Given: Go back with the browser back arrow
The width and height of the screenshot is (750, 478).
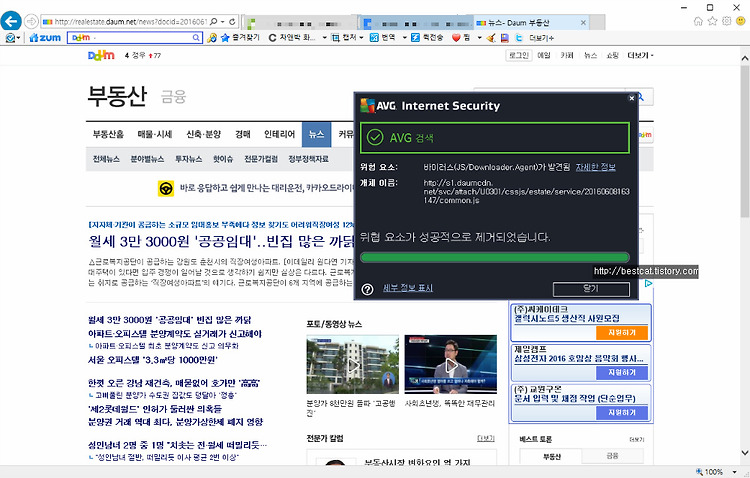Looking at the screenshot, I should tap(11, 21).
